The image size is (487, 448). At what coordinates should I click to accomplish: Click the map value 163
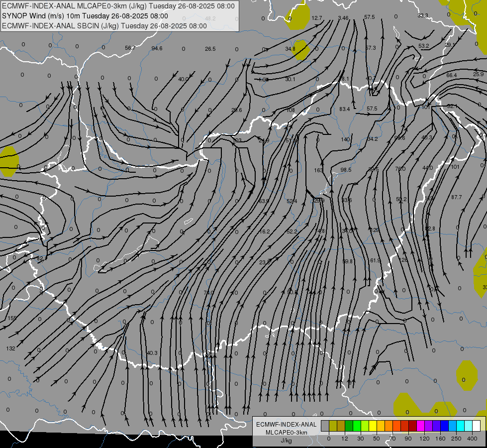pyautogui.click(x=318, y=170)
